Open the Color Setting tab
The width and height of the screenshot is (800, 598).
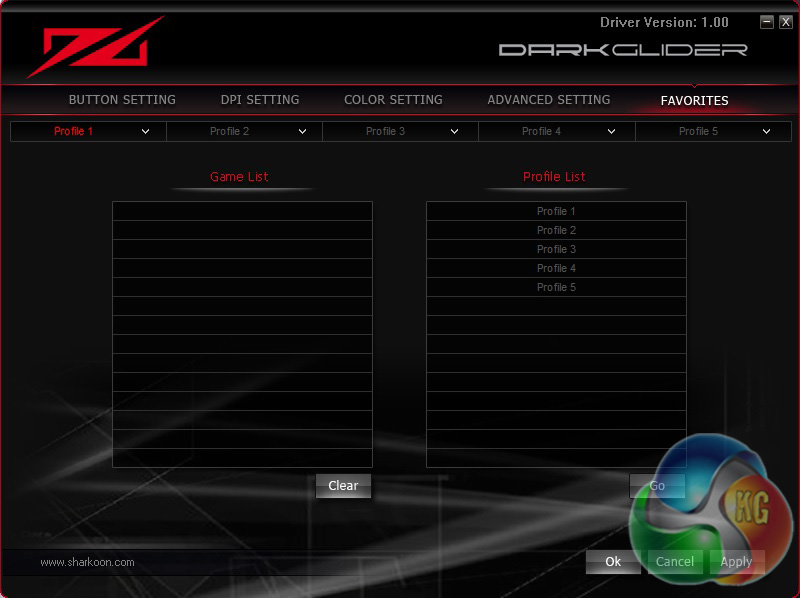tap(393, 99)
